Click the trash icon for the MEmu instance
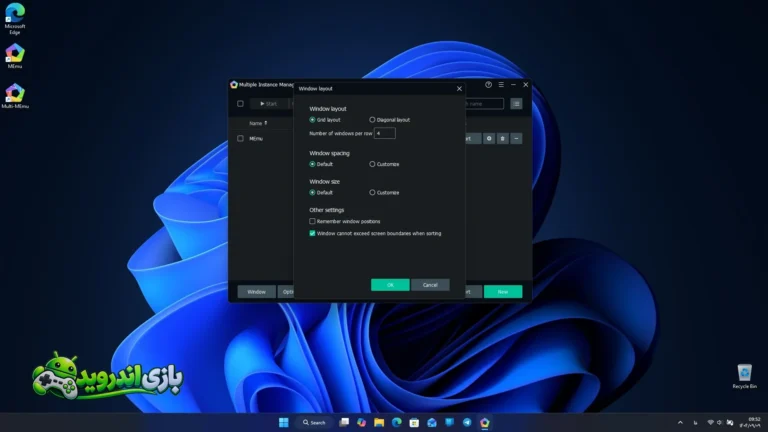 503,139
